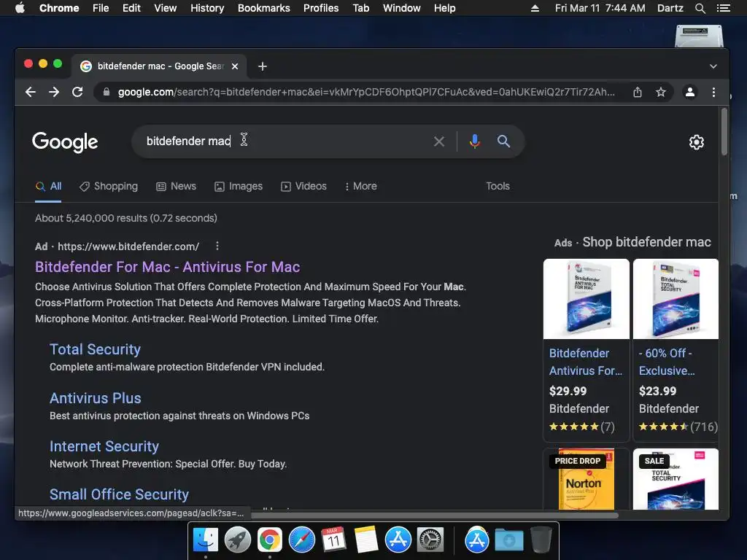This screenshot has width=747, height=560.
Task: Open Finder from the Dock
Action: point(206,540)
